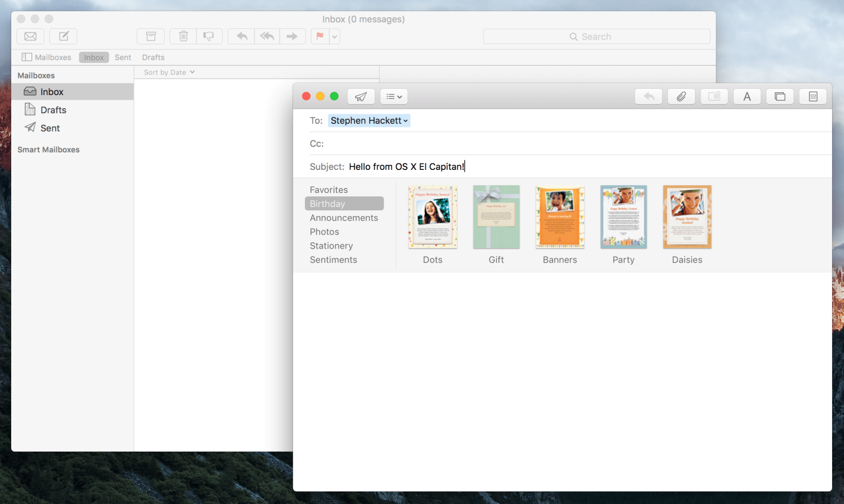
Task: Click the red flag button
Action: [x=320, y=37]
